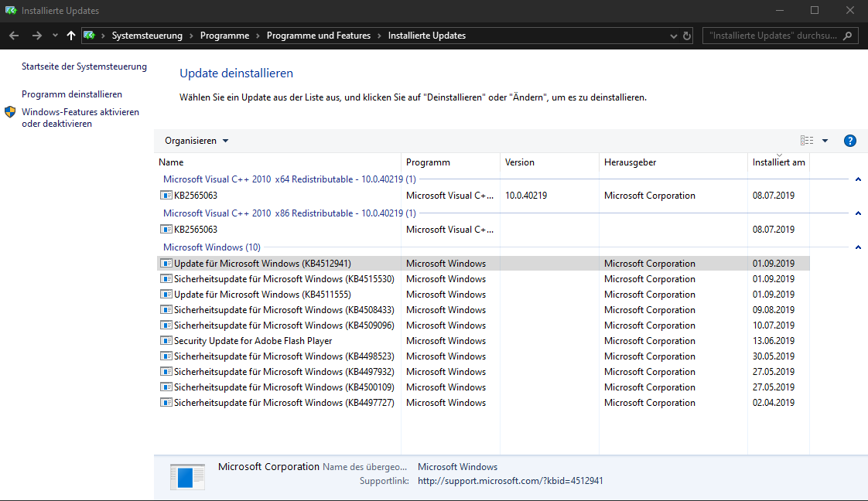The height and width of the screenshot is (501, 868).
Task: Select KB2565063 with version 10.0.40219
Action: coord(484,195)
